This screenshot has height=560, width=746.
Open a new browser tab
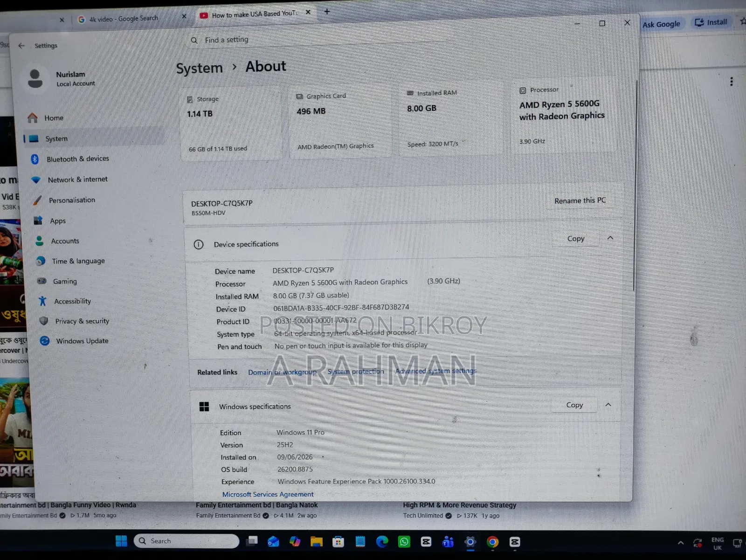click(327, 12)
